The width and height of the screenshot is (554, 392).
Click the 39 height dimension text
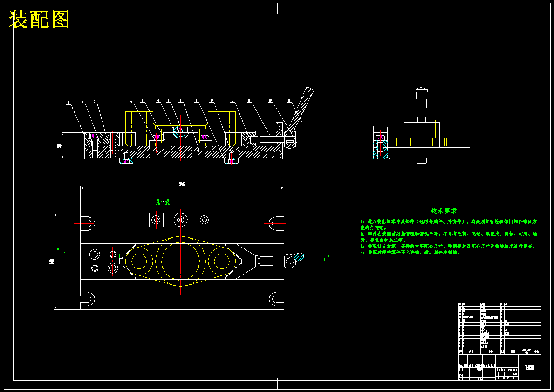(x=59, y=145)
